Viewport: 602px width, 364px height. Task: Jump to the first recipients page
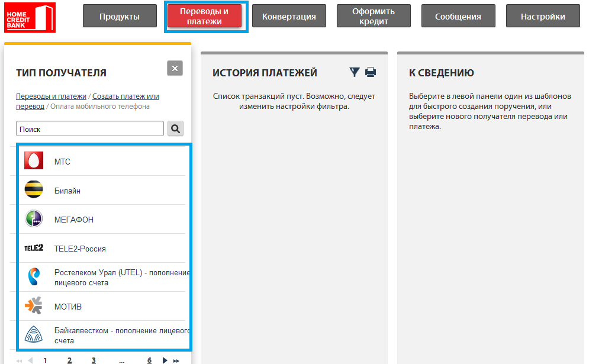point(19,360)
